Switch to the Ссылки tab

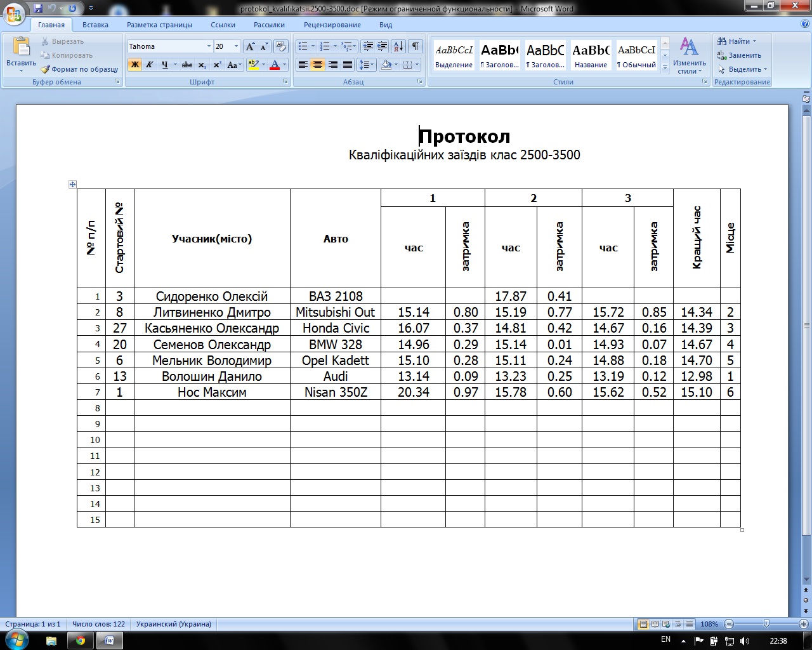click(x=223, y=25)
